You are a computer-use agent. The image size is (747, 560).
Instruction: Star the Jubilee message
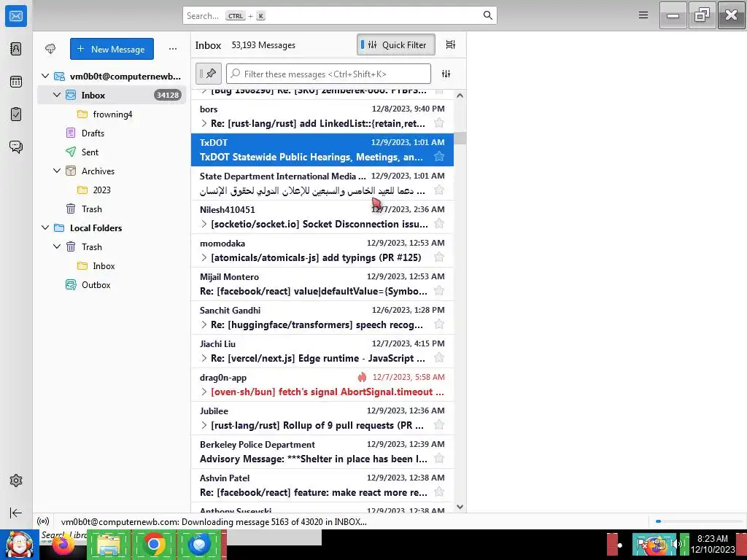[439, 425]
